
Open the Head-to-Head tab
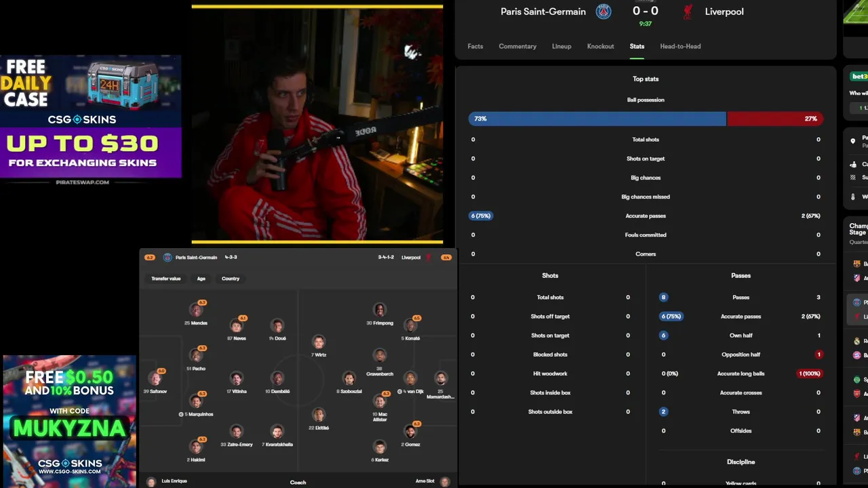tap(680, 46)
